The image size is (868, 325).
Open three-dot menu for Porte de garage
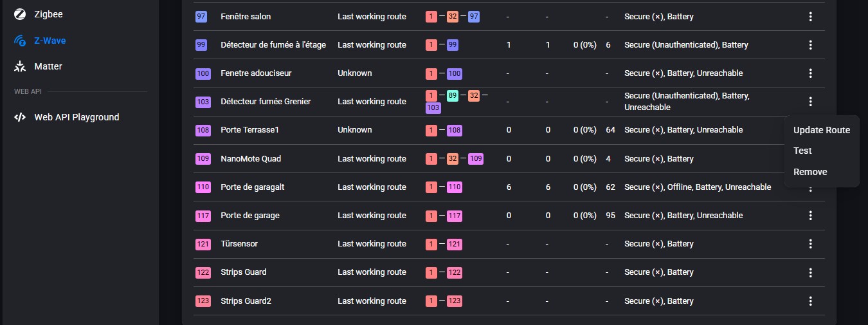810,216
